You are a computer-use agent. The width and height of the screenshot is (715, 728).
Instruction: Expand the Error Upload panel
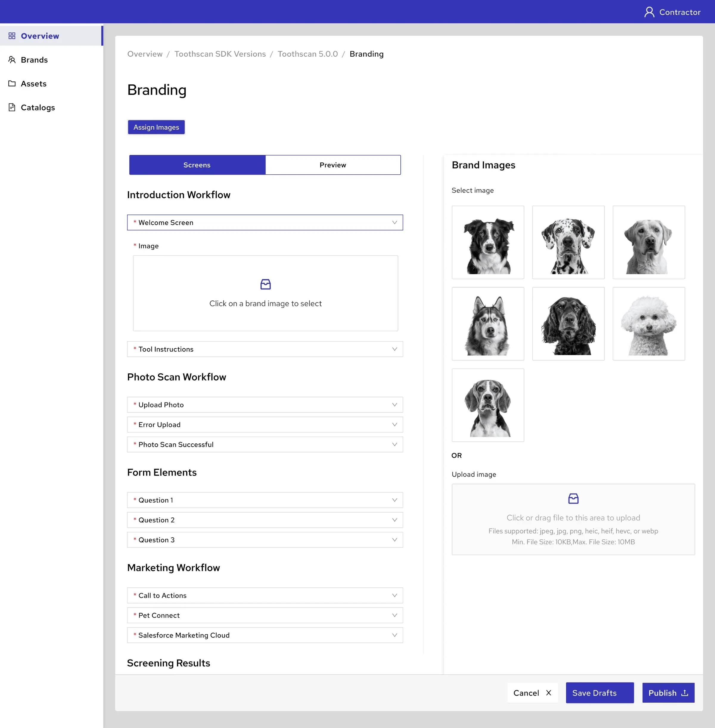coord(265,424)
